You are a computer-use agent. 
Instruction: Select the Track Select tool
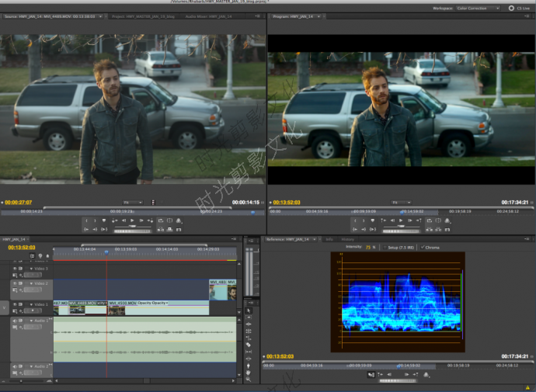249,317
